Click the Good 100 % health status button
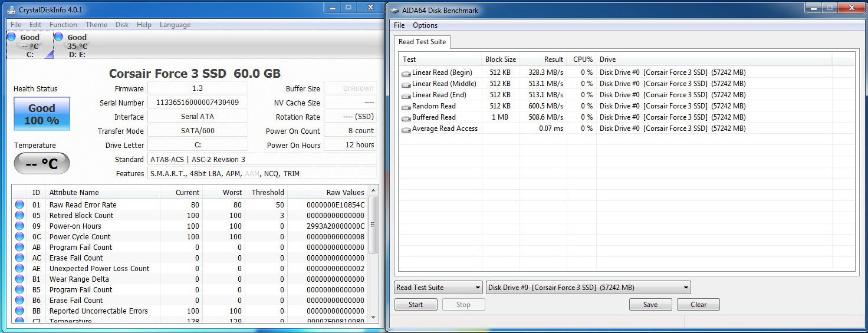Image resolution: width=868 pixels, height=333 pixels. [42, 114]
